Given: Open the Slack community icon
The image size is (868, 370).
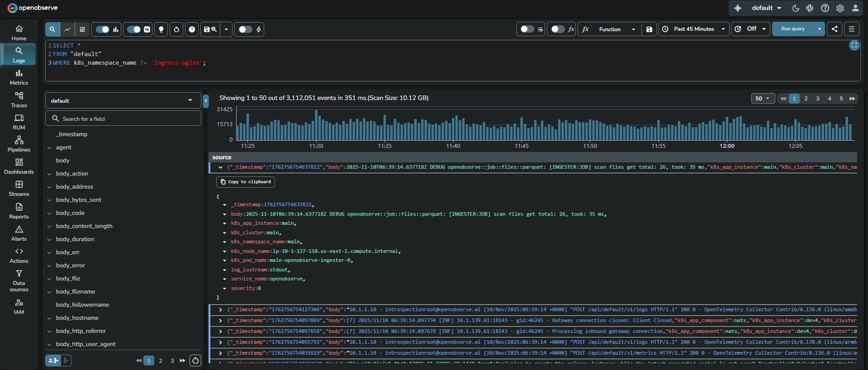Looking at the screenshot, I should point(810,8).
